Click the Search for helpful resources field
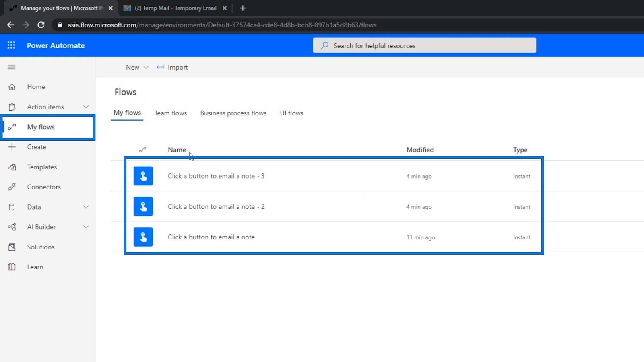Image resolution: width=644 pixels, height=362 pixels. click(x=424, y=45)
